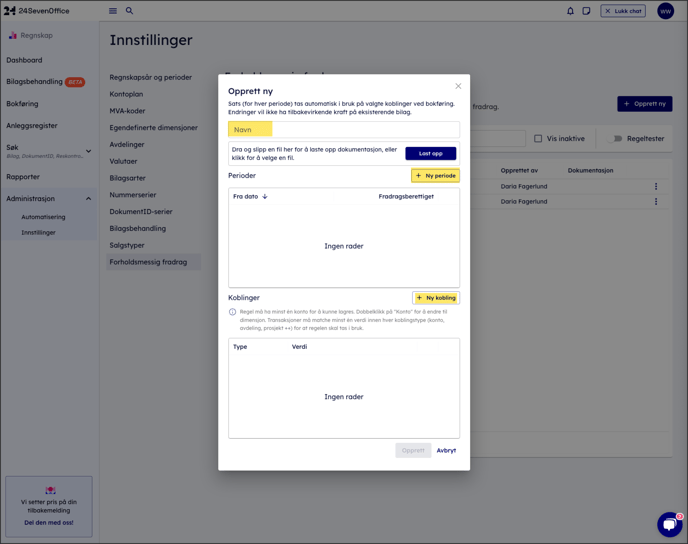Click the chat bubble icon in the header
688x544 pixels.
(586, 11)
